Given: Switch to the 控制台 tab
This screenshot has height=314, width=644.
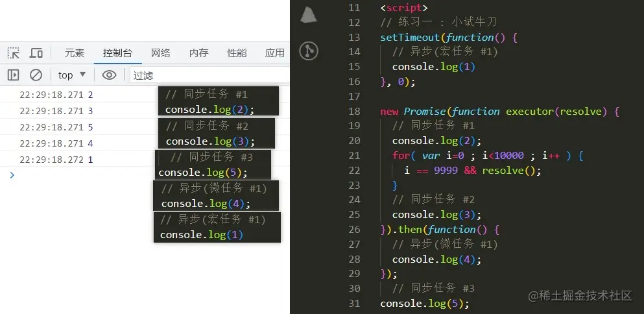Looking at the screenshot, I should [x=117, y=53].
